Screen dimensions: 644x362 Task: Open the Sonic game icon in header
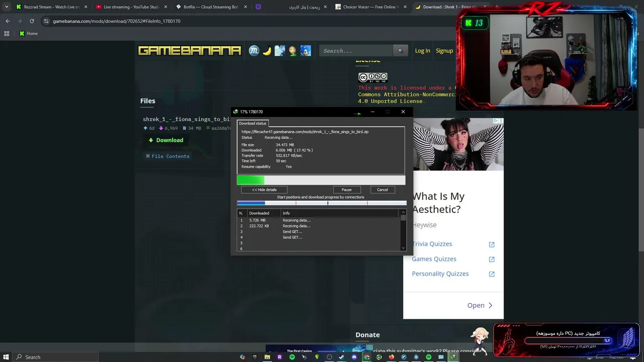click(x=305, y=51)
